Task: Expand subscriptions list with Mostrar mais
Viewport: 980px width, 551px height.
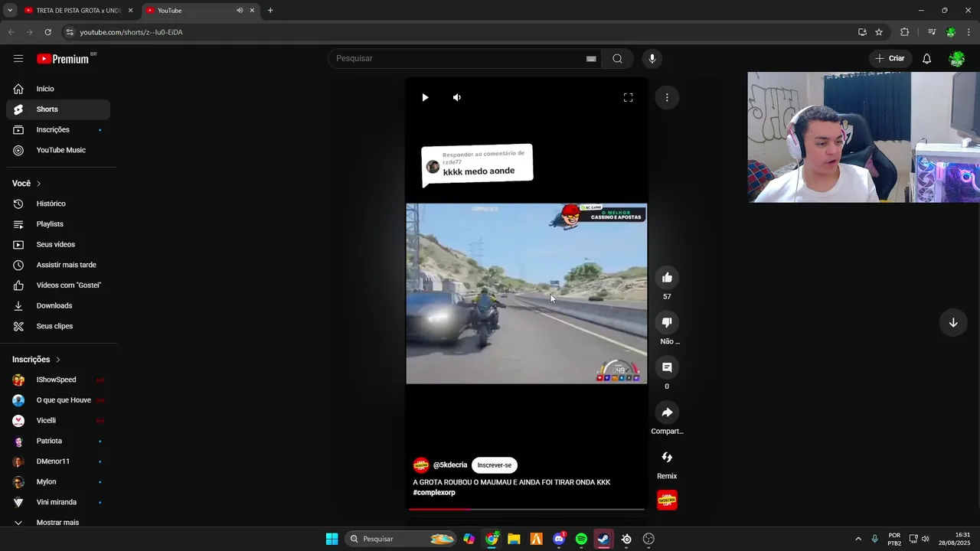Action: tap(58, 523)
